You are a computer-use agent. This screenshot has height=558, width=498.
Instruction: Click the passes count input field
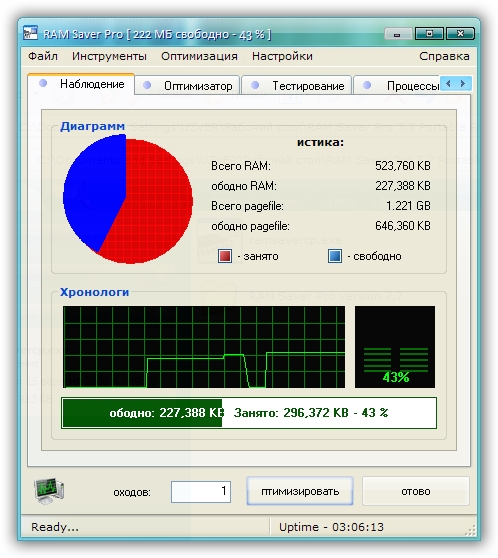pos(201,491)
